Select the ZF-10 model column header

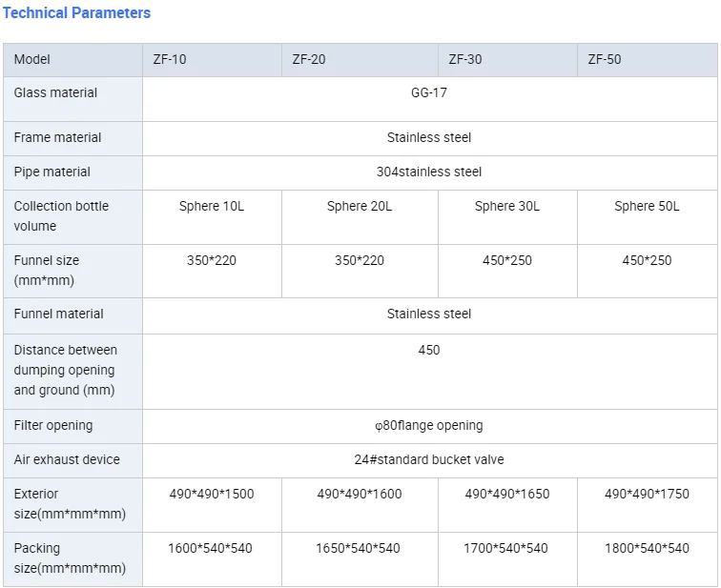click(x=170, y=59)
